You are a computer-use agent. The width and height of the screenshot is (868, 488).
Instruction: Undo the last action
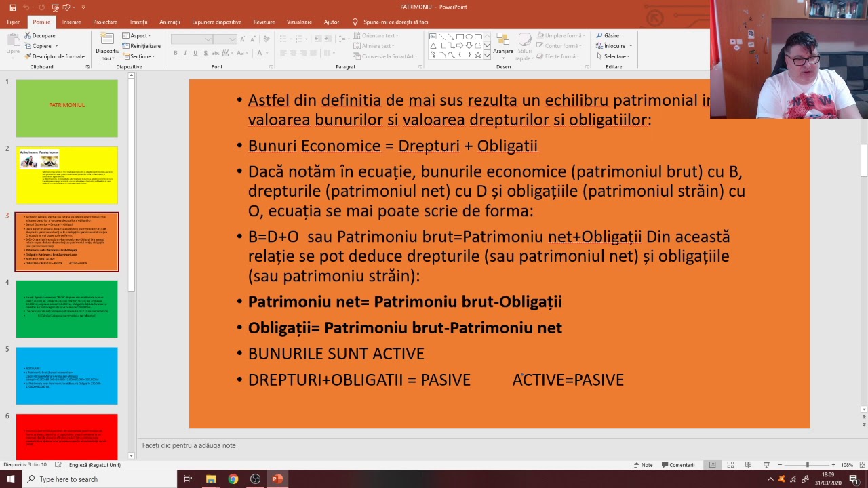coord(27,7)
